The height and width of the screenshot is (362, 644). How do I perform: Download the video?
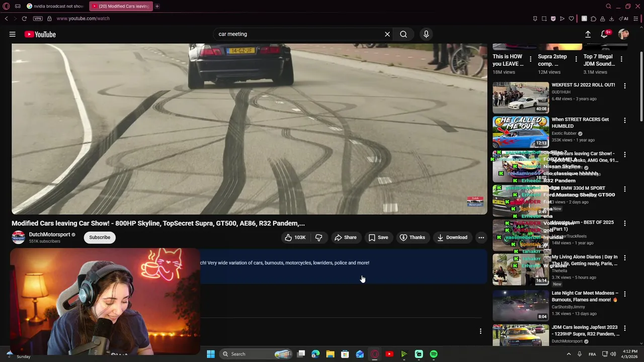click(452, 237)
